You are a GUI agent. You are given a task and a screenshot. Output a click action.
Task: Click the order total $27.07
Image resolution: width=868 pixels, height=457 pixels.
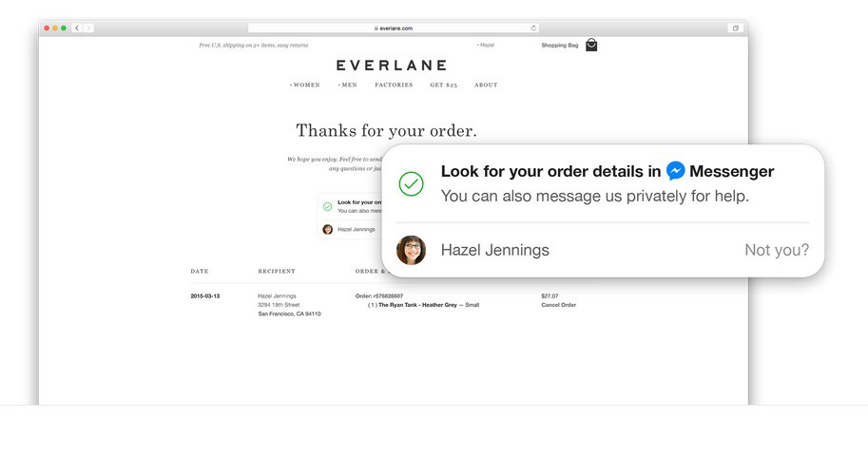coord(550,296)
